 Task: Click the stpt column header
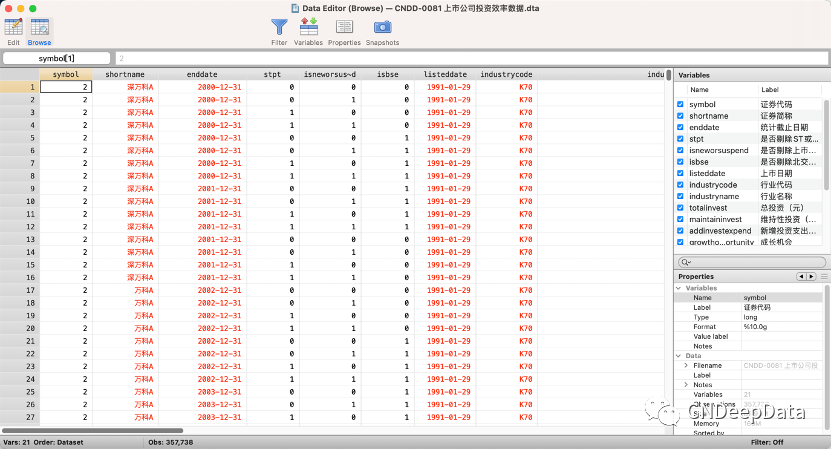[x=273, y=74]
